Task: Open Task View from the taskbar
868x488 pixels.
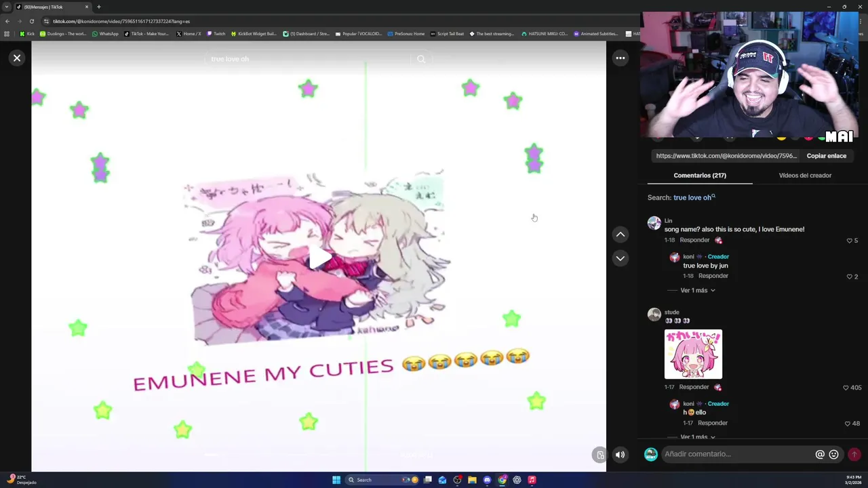Action: pos(427,480)
